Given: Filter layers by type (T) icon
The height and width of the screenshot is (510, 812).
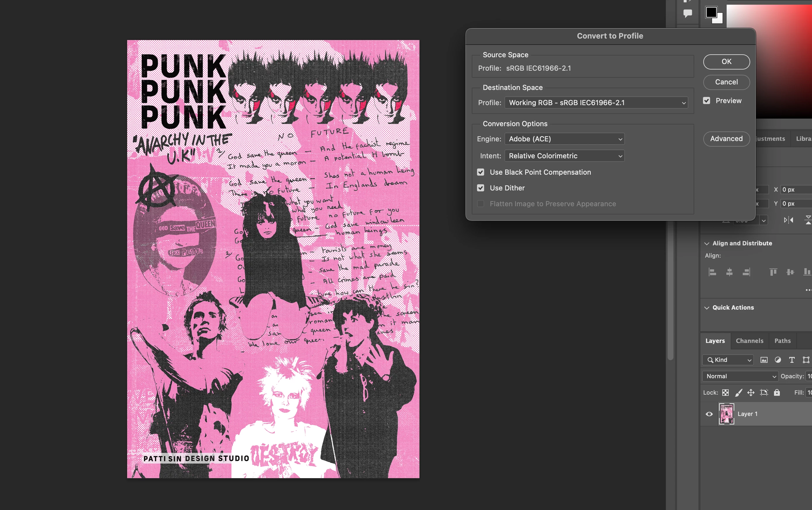Looking at the screenshot, I should click(792, 360).
